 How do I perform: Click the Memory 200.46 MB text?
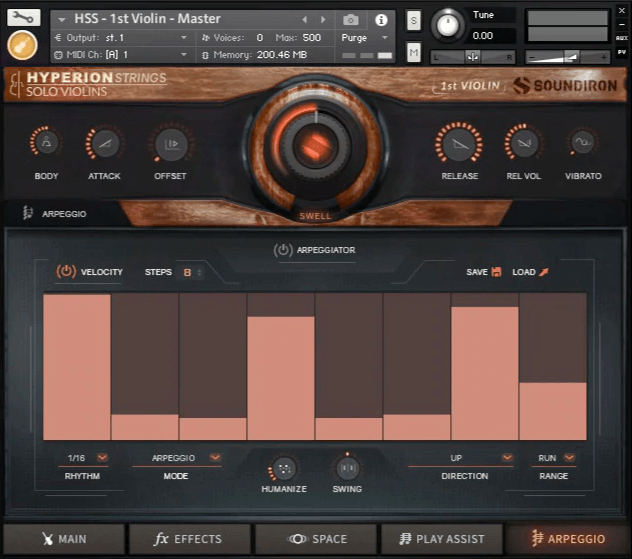click(x=260, y=54)
